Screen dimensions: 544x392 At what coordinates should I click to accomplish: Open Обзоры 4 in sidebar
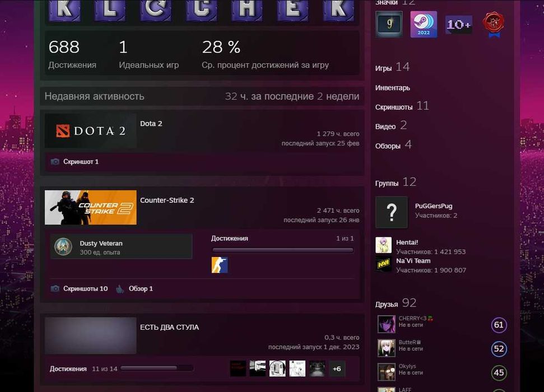[x=393, y=145]
